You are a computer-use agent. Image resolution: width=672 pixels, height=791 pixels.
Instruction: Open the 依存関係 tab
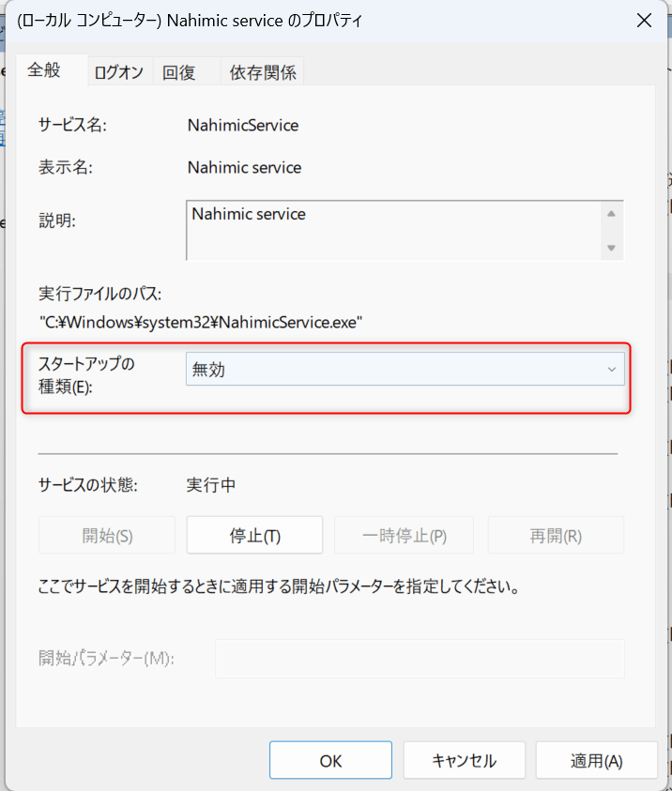coord(263,72)
